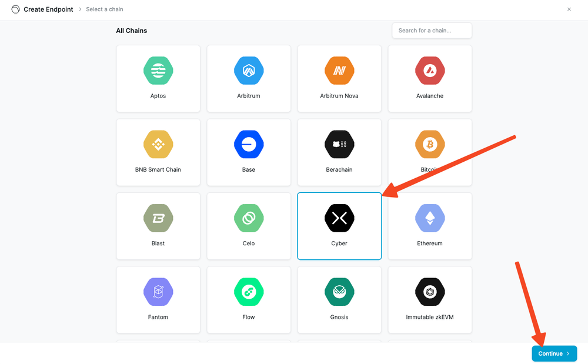Viewport: 588px width, 364px height.
Task: Pick the Avalanche red icon
Action: tap(430, 71)
